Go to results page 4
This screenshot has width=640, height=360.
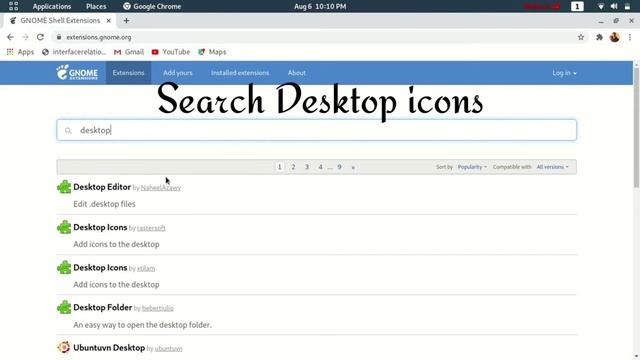(x=320, y=167)
